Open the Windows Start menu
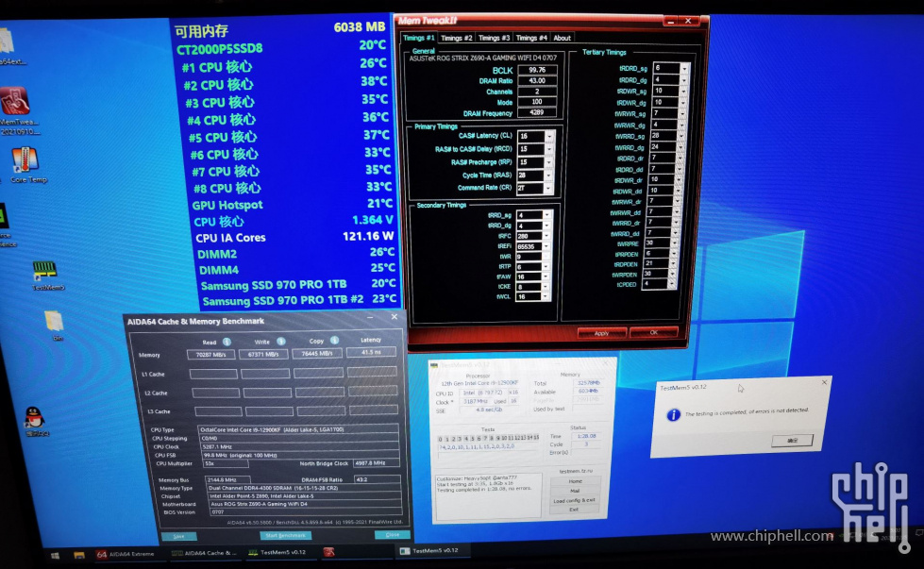The width and height of the screenshot is (924, 569). coord(55,555)
